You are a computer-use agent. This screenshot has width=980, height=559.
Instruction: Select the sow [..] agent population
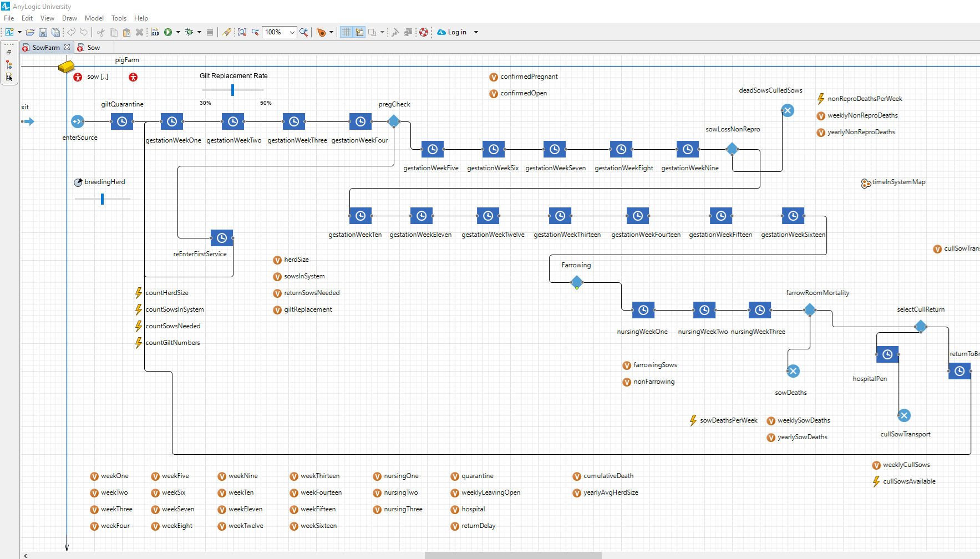point(78,77)
